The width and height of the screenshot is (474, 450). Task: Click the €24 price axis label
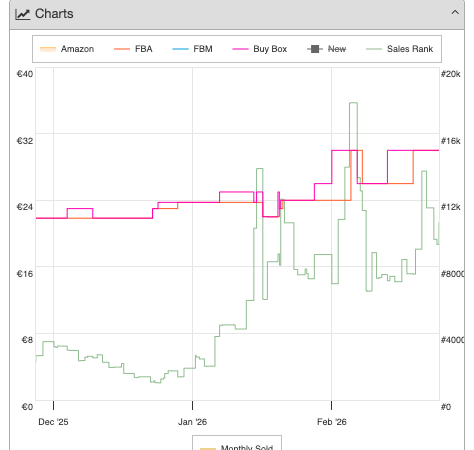pyautogui.click(x=25, y=207)
